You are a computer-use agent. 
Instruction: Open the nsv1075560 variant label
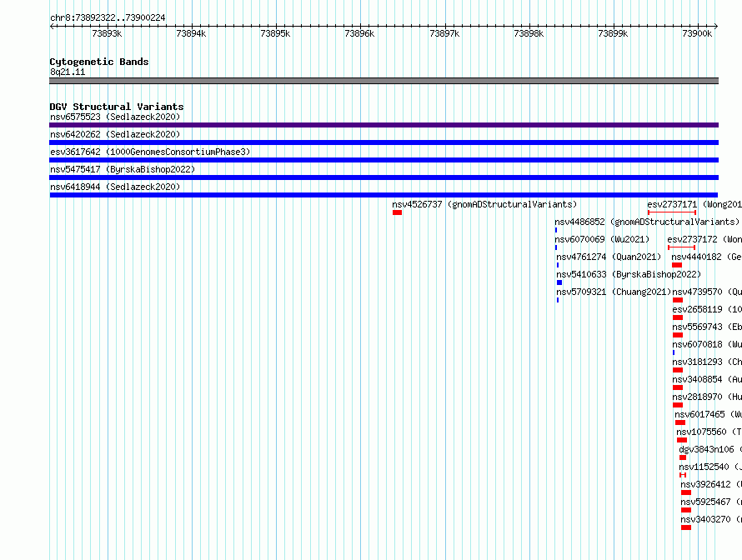709,432
